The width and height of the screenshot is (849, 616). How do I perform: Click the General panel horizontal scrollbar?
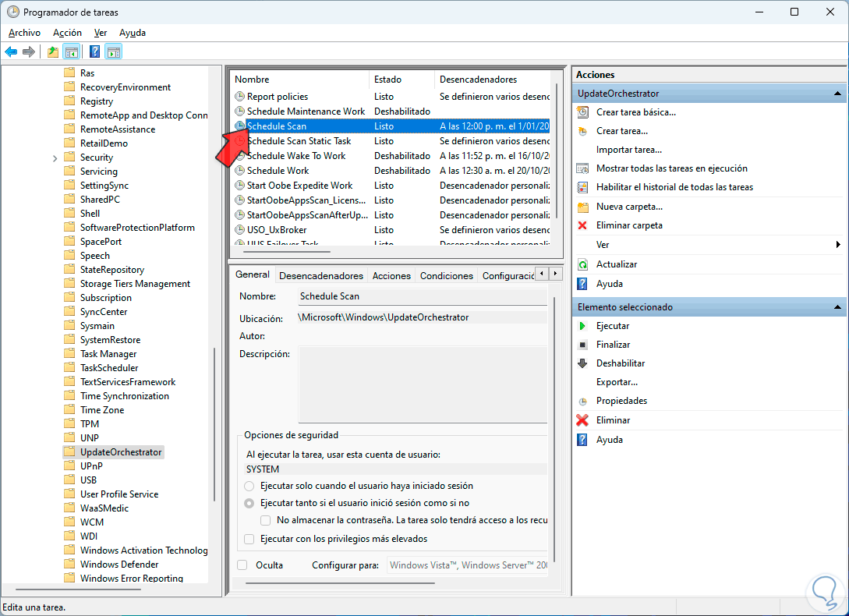[340, 583]
